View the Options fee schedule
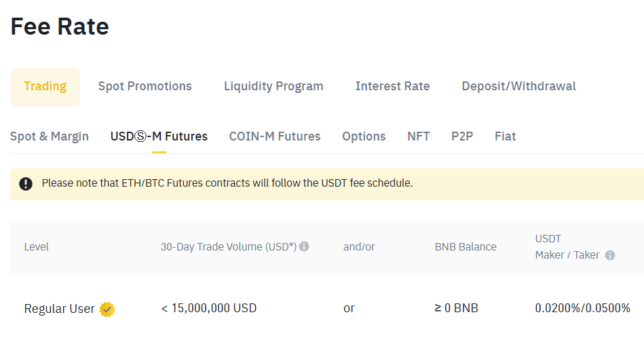Screen dimensions: 644x338 [x=364, y=136]
